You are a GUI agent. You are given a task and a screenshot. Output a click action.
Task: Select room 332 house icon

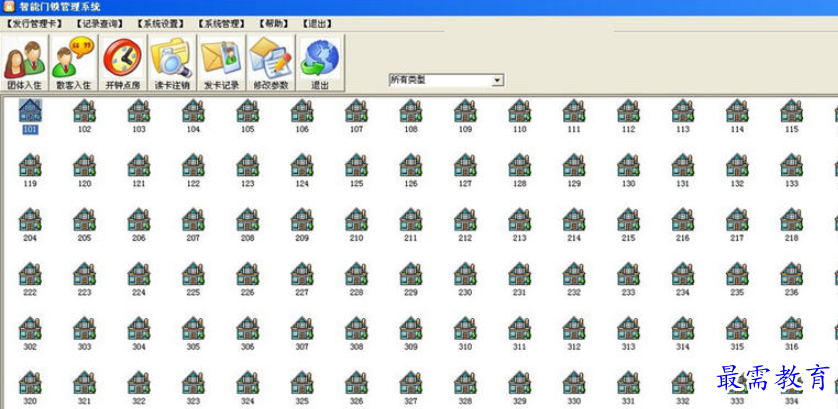pos(683,383)
